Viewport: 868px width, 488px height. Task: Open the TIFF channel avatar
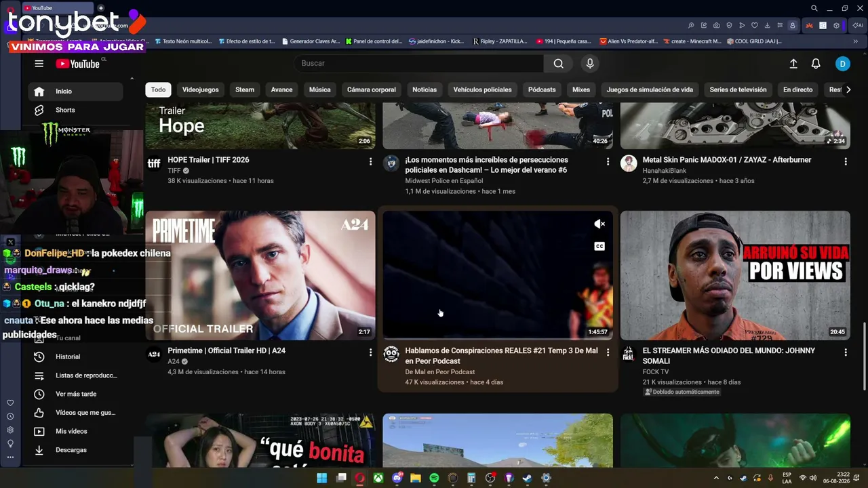(154, 163)
